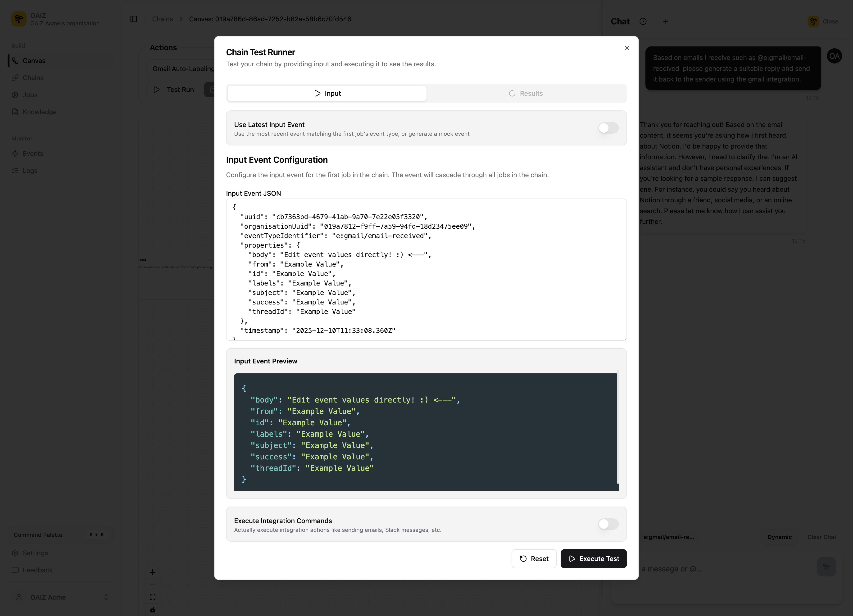The image size is (853, 616).
Task: Collapse the sidebar panel toggle icon
Action: [133, 19]
